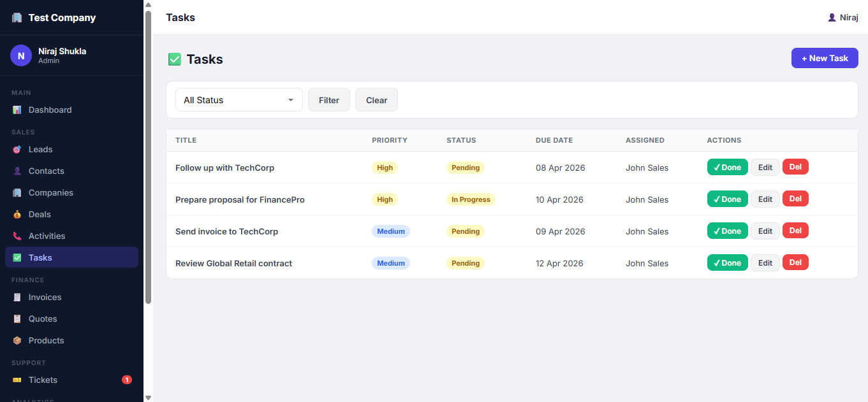This screenshot has width=868, height=402.
Task: Click the Dashboard chart icon in sidebar
Action: coord(17,110)
